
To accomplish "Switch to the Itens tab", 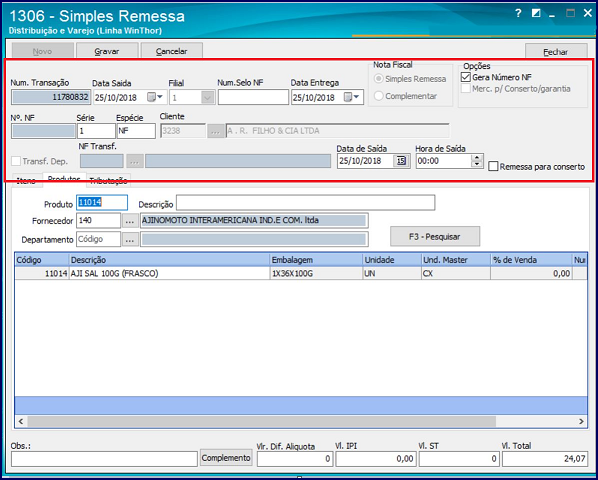I will coord(26,181).
